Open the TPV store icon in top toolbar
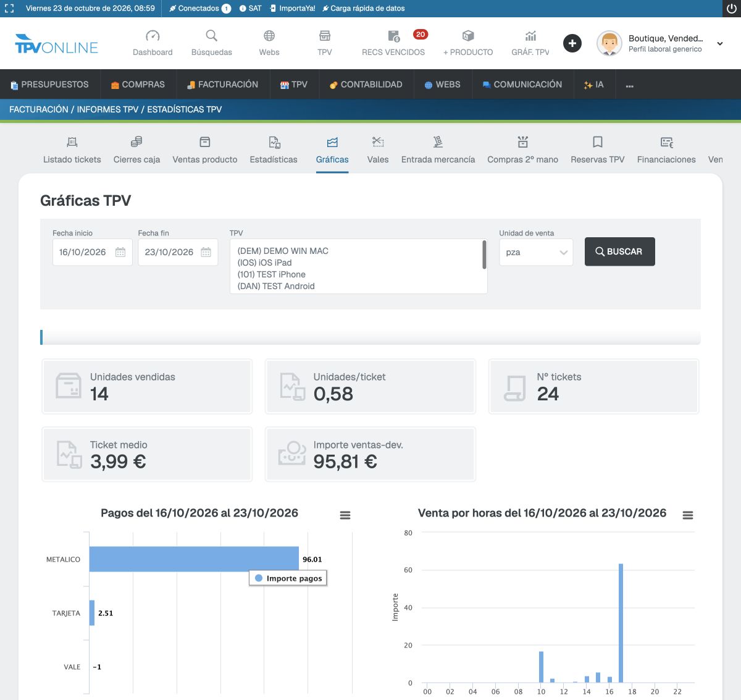This screenshot has height=700, width=741. [x=325, y=36]
